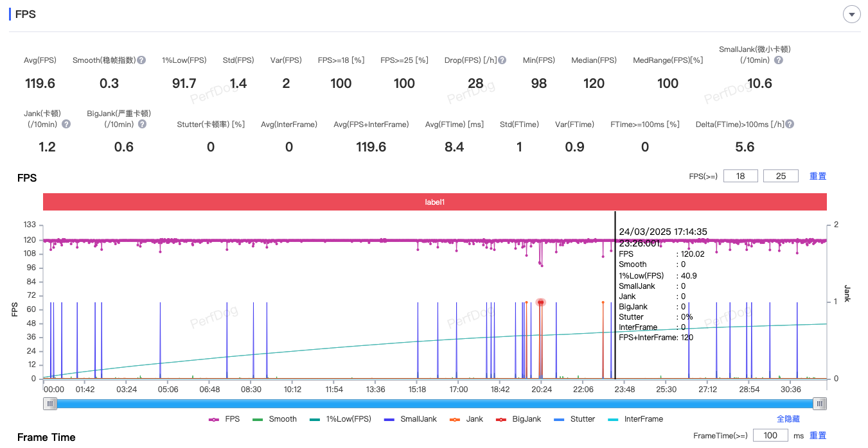Click help icon for Delta(FTime)>100ms

(790, 125)
